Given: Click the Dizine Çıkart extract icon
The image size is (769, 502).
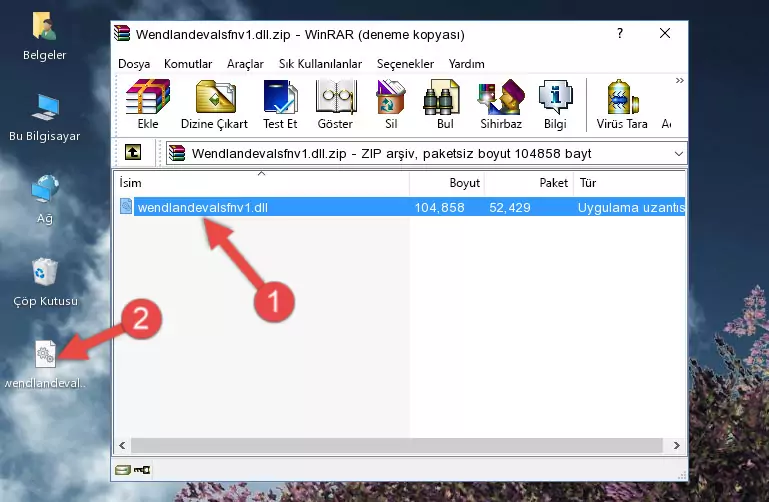Looking at the screenshot, I should [215, 97].
